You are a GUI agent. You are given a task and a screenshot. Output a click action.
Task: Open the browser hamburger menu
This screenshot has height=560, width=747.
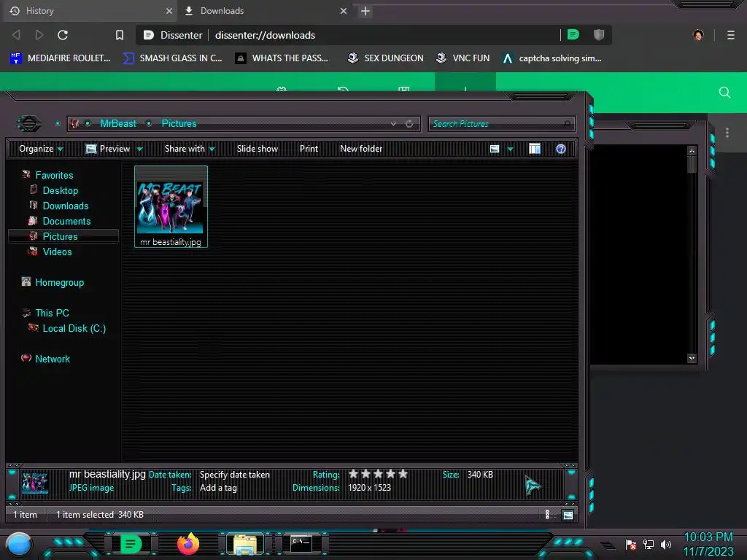coord(731,35)
